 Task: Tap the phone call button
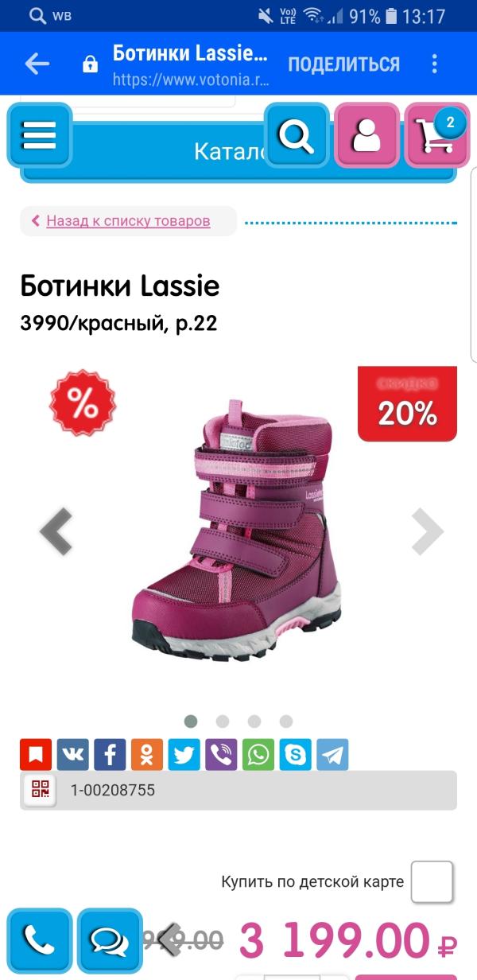pos(39,941)
